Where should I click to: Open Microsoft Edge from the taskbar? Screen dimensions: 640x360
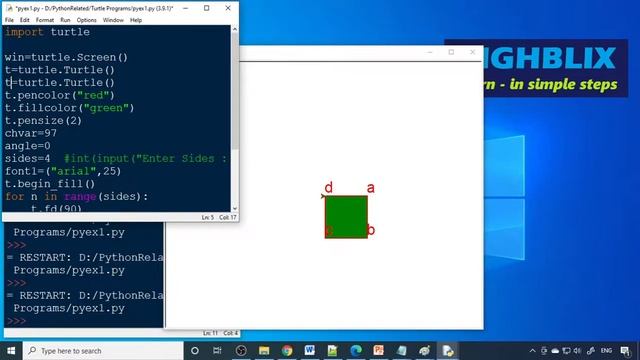point(356,351)
